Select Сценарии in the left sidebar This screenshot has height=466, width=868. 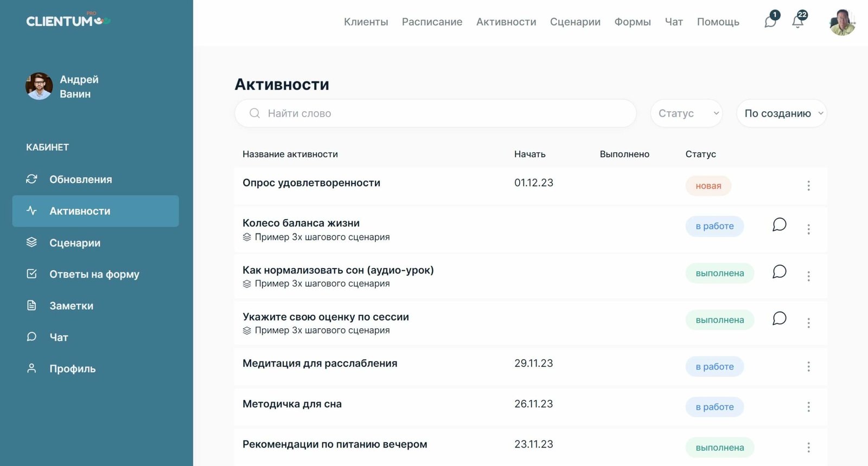tap(75, 243)
